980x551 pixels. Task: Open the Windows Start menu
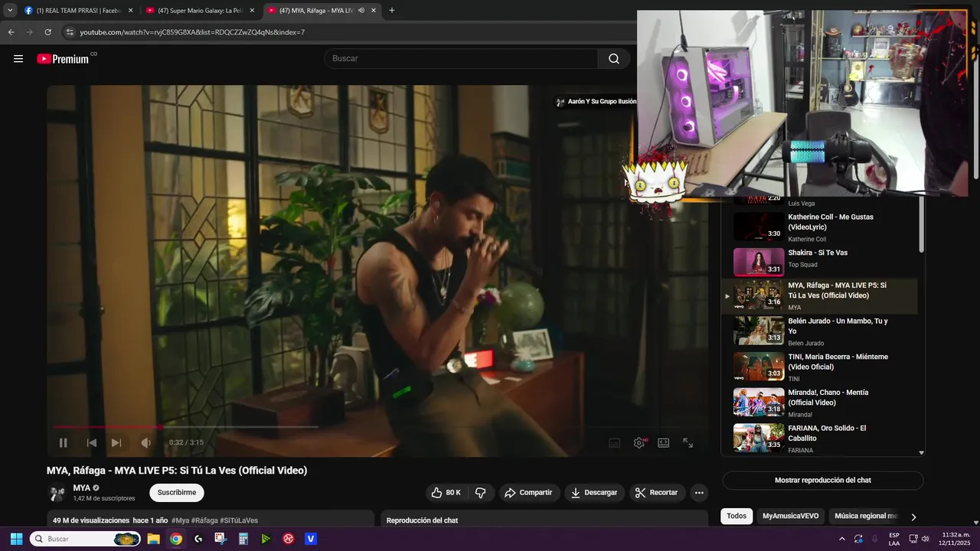[16, 539]
